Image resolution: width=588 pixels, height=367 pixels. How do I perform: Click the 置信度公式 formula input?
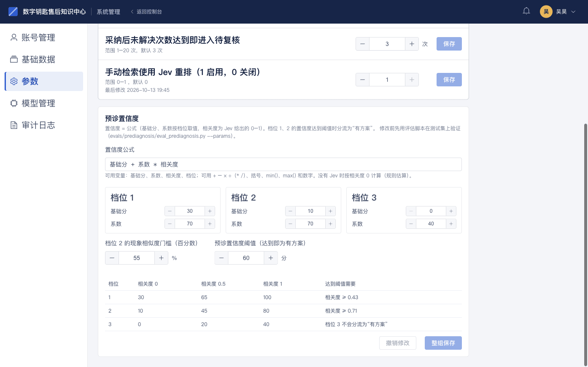click(x=283, y=164)
